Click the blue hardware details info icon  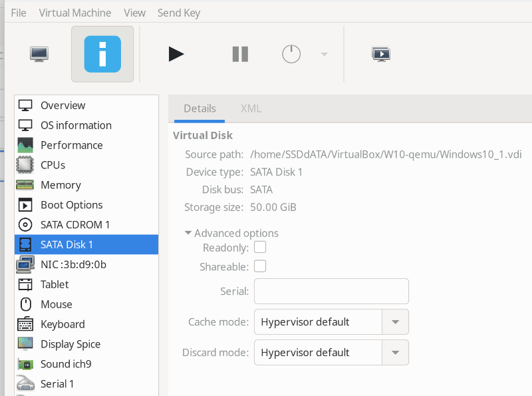[102, 54]
